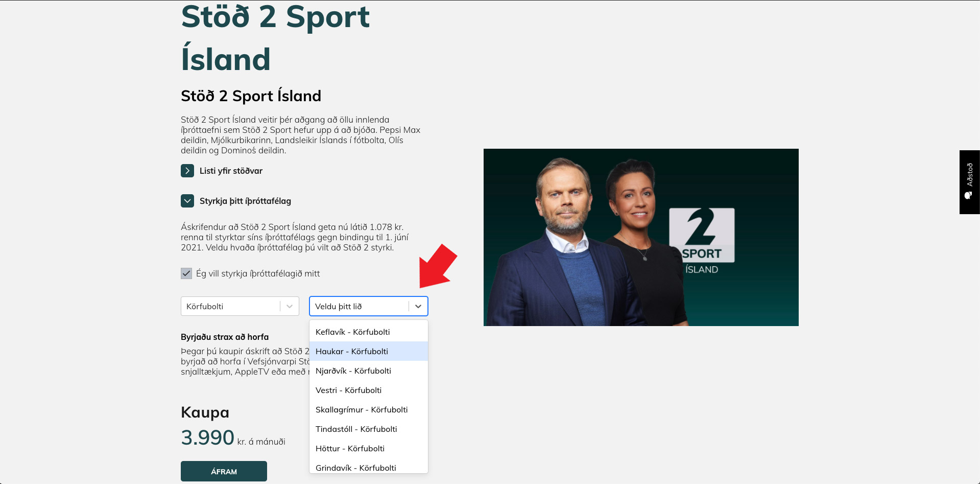Click the Styrkja þitt íþróttafélag heading
980x484 pixels.
click(245, 201)
